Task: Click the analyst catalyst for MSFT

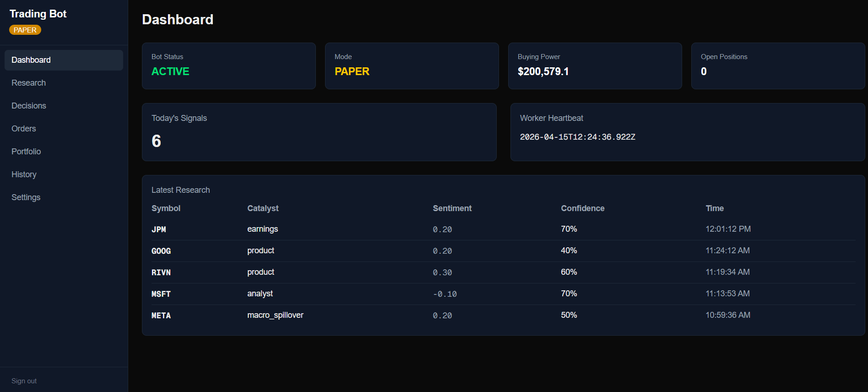Action: click(x=260, y=294)
